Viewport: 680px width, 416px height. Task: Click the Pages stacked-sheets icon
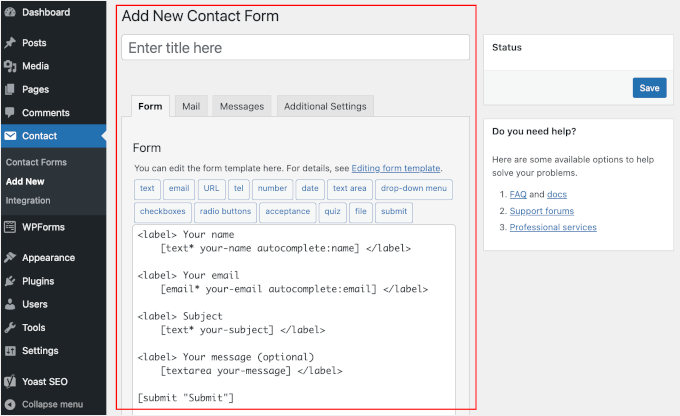(10, 89)
